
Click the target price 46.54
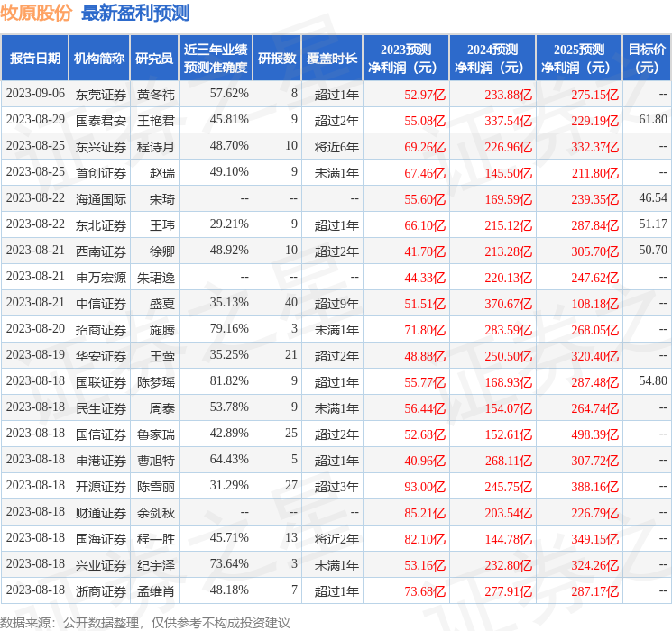(653, 197)
